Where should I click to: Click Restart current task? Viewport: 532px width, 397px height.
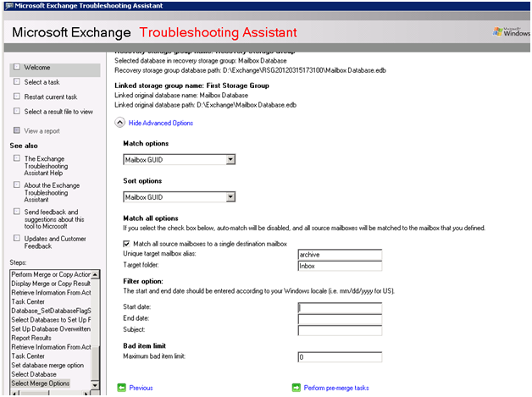pyautogui.click(x=51, y=97)
